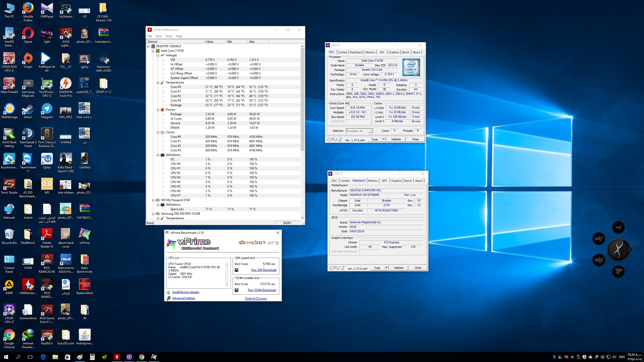Image resolution: width=644 pixels, height=362 pixels.
Task: Open the Samsung Magician desktop icon
Action: [x=28, y=87]
